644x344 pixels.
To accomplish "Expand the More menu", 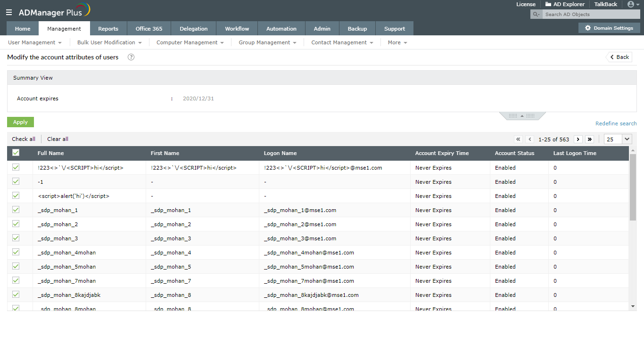I will click(397, 42).
